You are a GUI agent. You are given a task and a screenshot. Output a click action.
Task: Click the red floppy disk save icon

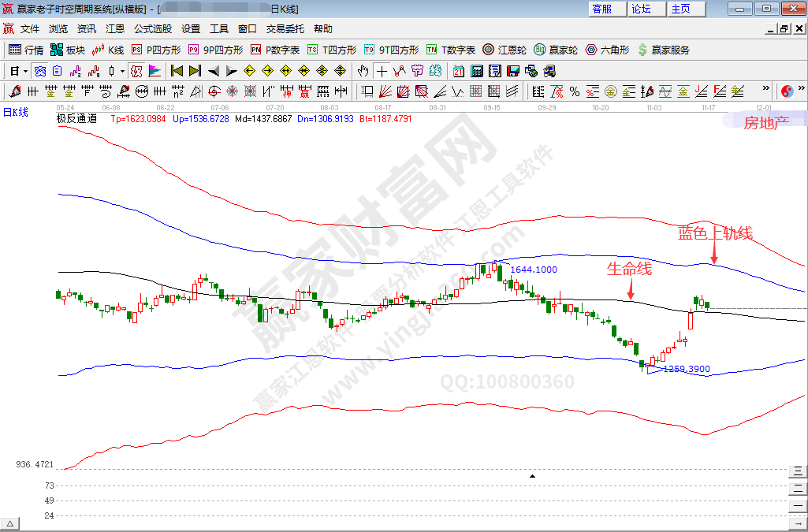click(x=513, y=71)
